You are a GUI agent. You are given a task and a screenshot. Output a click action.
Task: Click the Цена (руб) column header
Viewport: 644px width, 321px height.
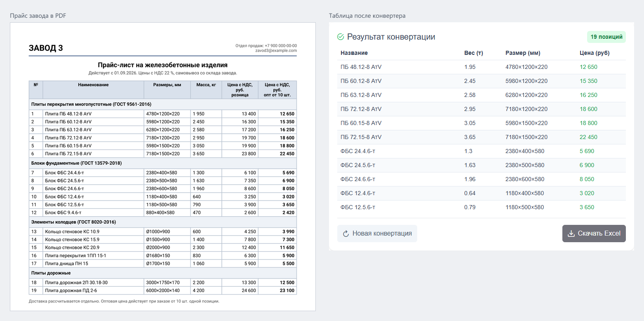click(x=595, y=53)
